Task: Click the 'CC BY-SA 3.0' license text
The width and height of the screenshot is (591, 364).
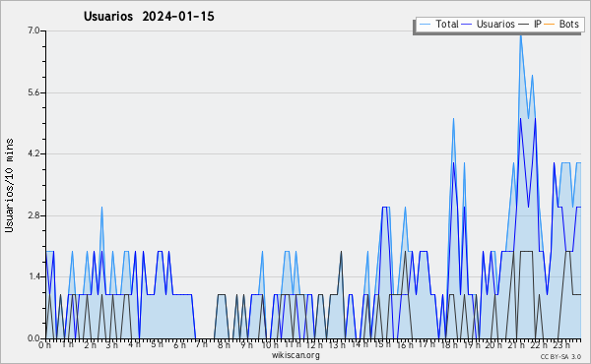Action: click(x=560, y=356)
